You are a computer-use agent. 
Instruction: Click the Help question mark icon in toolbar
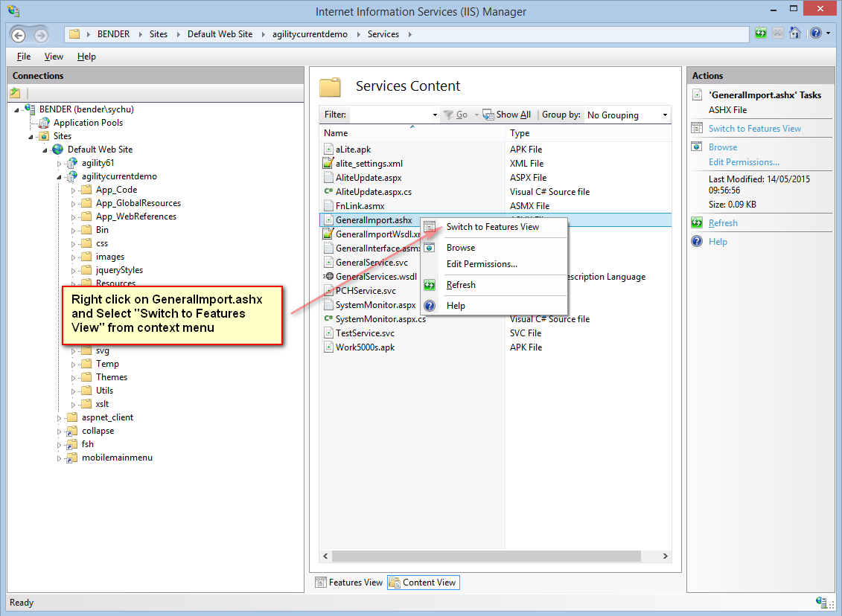(x=815, y=33)
